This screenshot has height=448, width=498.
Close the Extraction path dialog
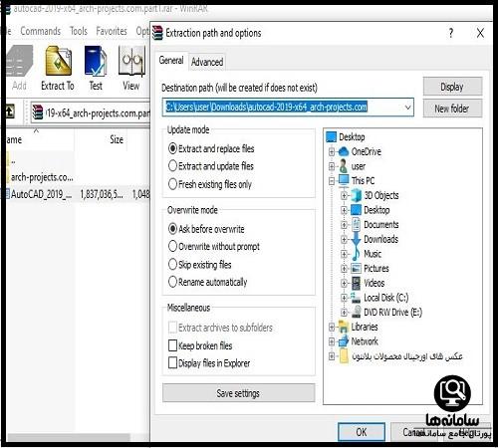(480, 33)
